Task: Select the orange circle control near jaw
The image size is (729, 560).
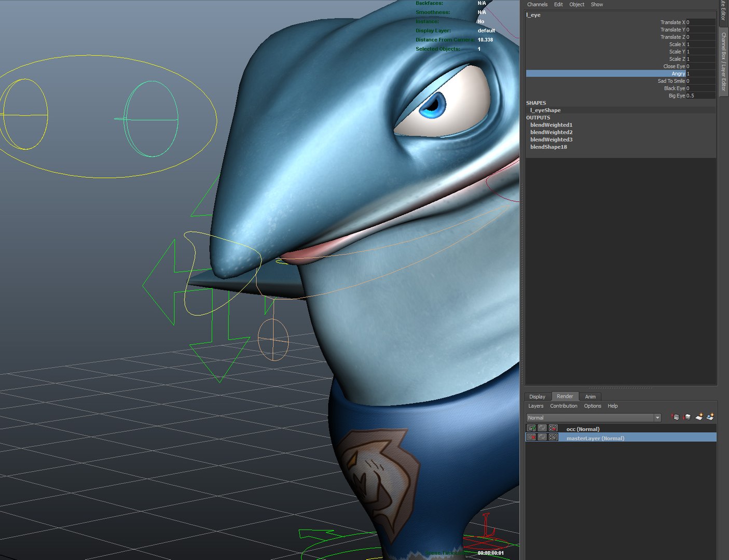Action: (273, 340)
